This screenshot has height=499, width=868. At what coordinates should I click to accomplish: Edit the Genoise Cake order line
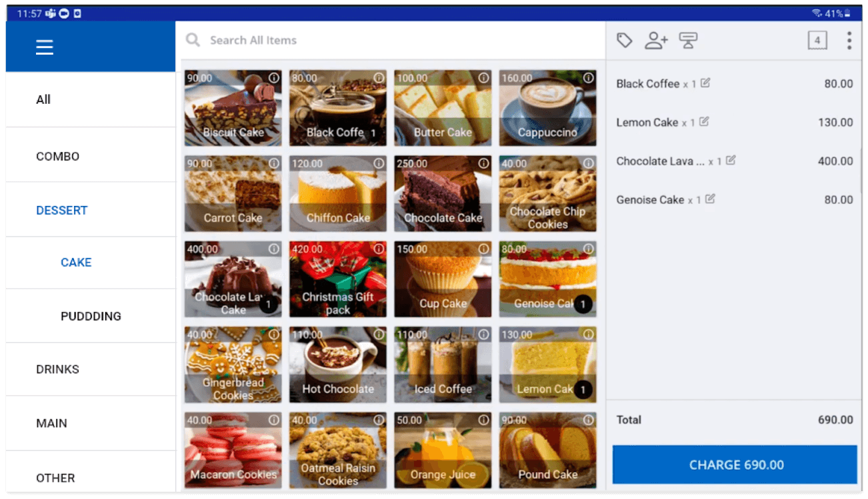[x=710, y=199]
